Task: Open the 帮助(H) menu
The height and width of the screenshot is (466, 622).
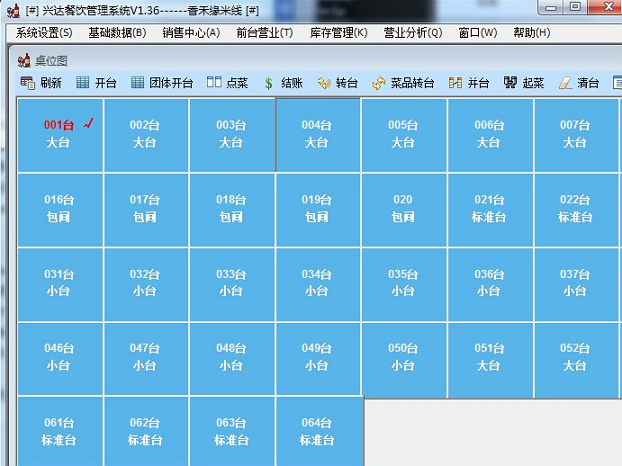Action: (x=532, y=33)
